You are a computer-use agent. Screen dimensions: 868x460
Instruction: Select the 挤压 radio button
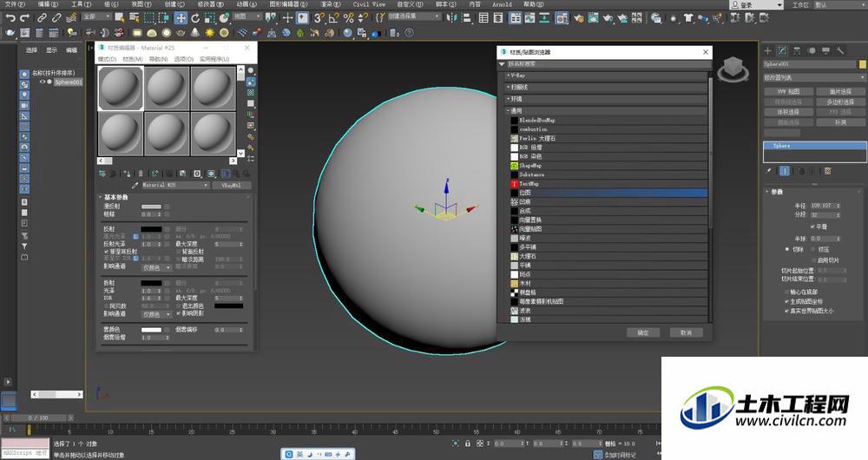coord(813,249)
